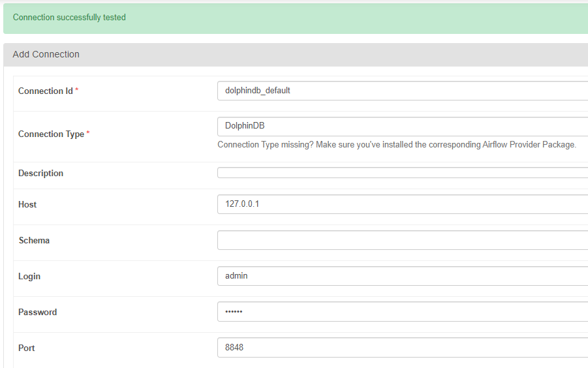Screen dimensions: 588x368
Task: Focus the Description text box
Action: [x=403, y=173]
